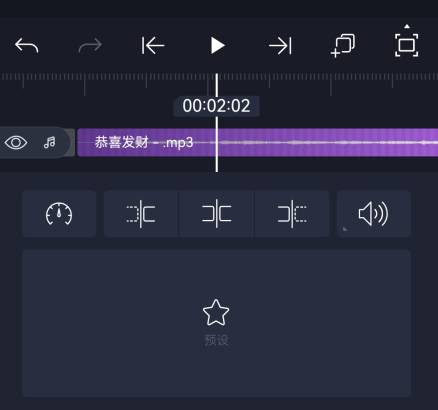The image size is (438, 410).
Task: Click the duplicate layer icon
Action: click(343, 46)
